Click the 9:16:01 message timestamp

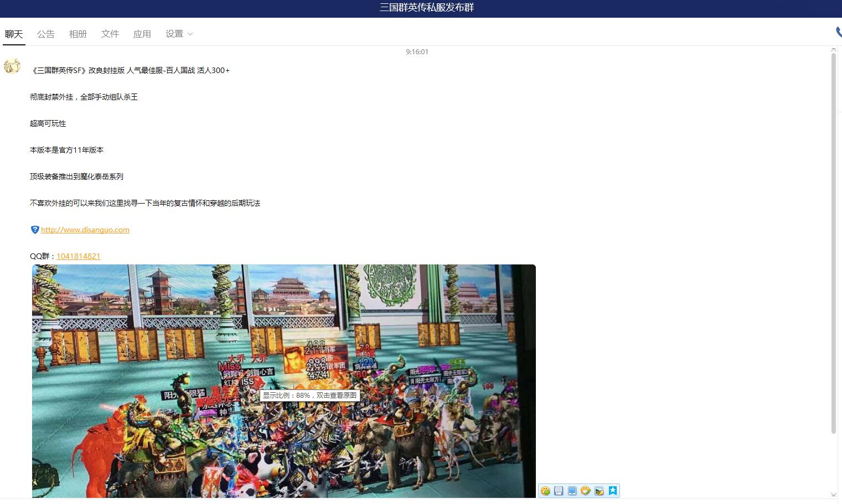[x=417, y=52]
